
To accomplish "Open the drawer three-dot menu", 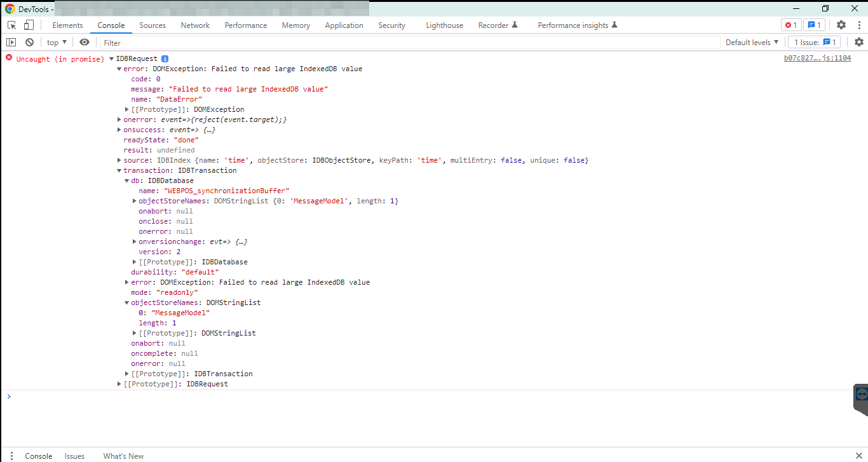I will pyautogui.click(x=11, y=456).
